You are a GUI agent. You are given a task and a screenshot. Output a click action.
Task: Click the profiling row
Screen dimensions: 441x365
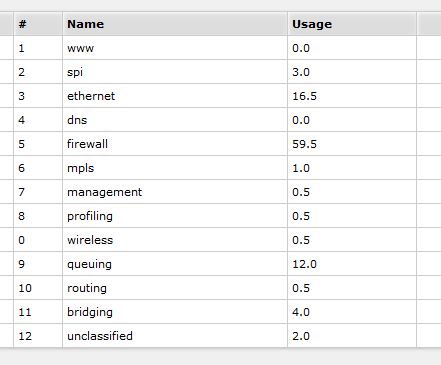pos(220,216)
